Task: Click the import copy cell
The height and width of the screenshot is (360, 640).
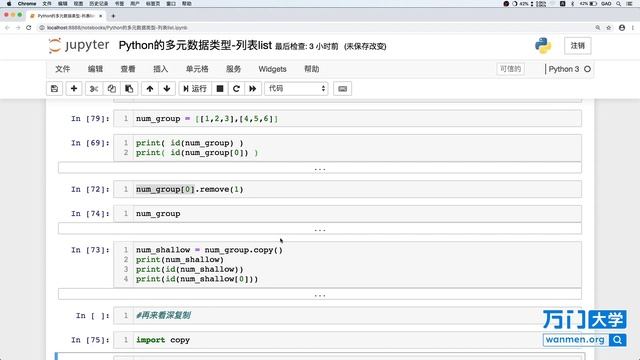Action: (347, 340)
